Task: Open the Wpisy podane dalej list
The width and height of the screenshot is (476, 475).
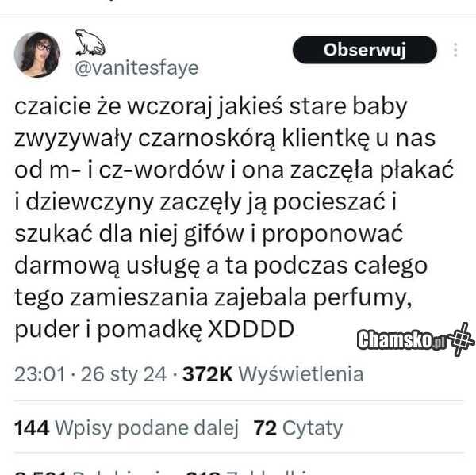Action: (146, 428)
